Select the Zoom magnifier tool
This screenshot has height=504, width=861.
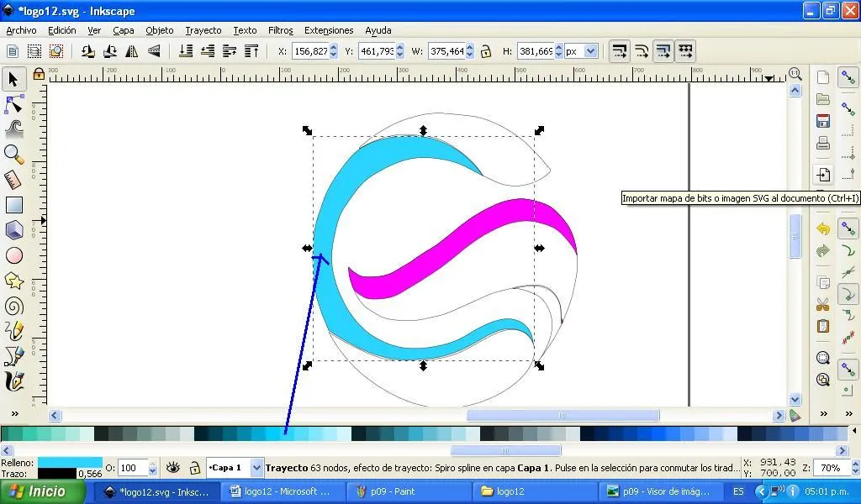click(x=13, y=155)
